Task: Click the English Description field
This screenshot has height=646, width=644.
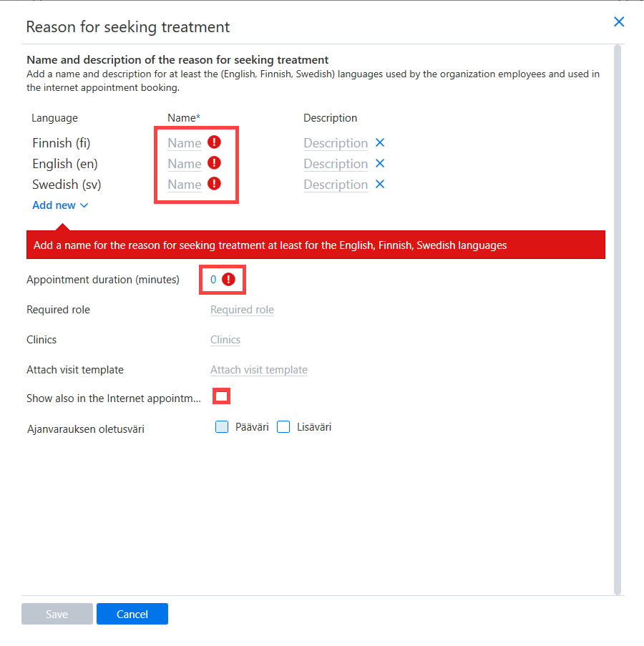Action: click(336, 164)
